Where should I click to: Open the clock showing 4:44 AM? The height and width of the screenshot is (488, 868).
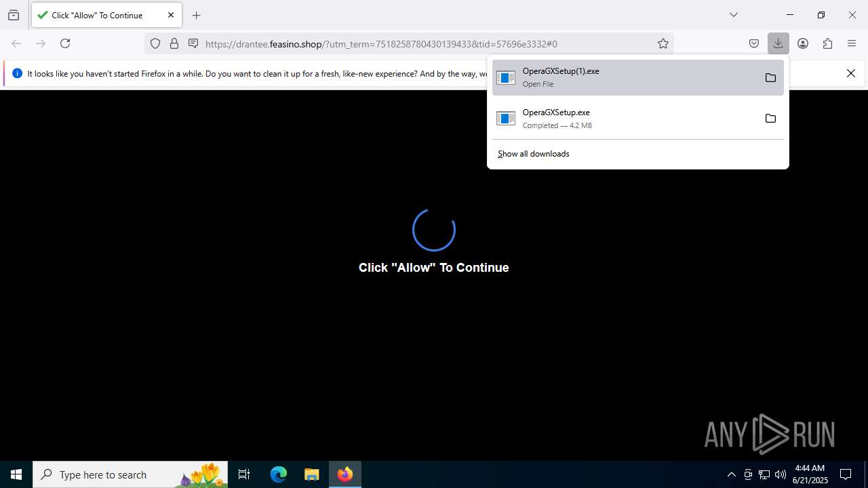coord(810,474)
